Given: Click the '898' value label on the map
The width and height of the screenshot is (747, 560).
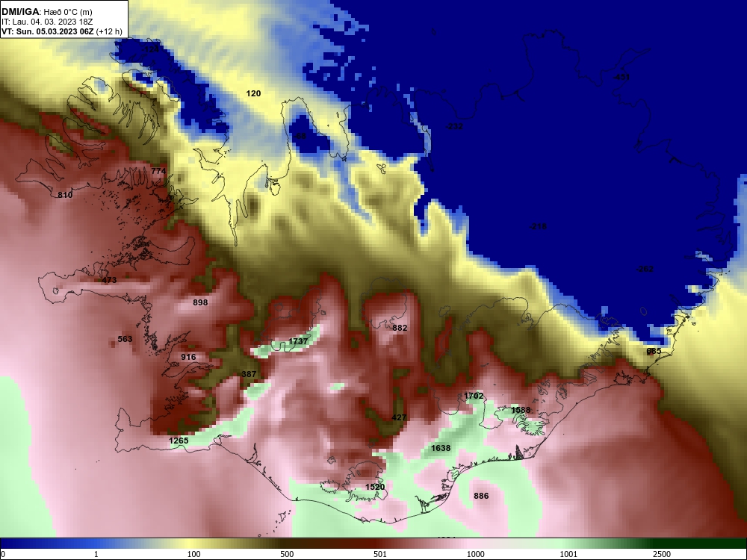Looking at the screenshot, I should [x=200, y=302].
